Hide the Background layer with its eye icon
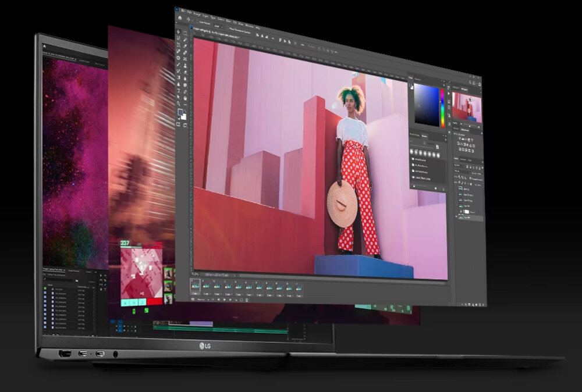This screenshot has height=392, width=582. 456,217
